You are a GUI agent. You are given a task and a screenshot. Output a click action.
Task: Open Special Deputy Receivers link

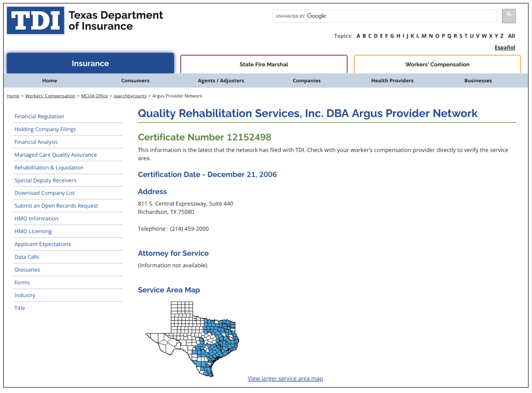(45, 180)
